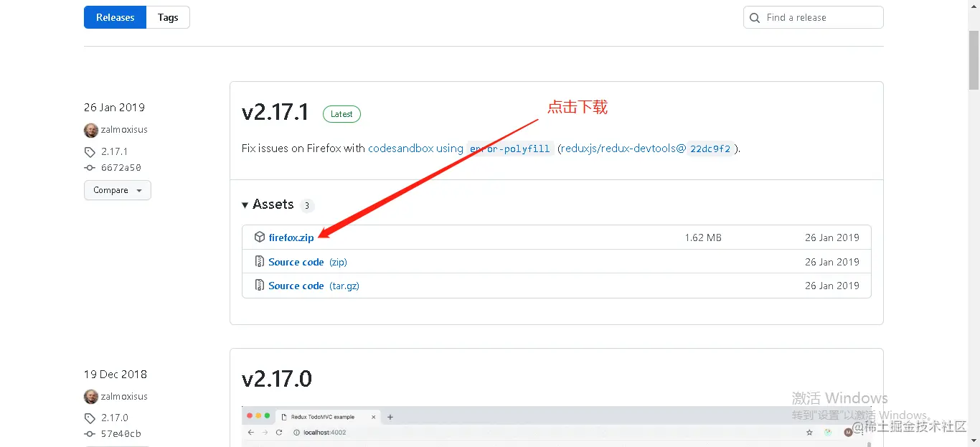The width and height of the screenshot is (980, 447).
Task: Click the tag icon next to 2.17.1
Action: [x=90, y=152]
